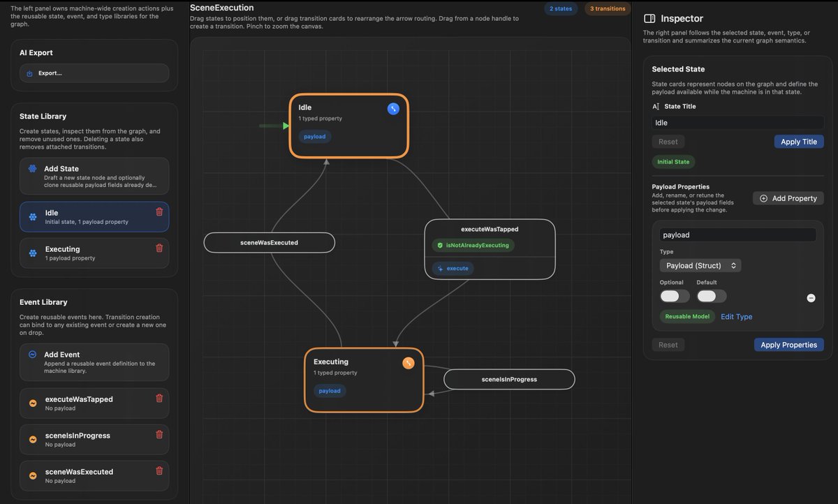838x504 pixels.
Task: Select executeWasTapped row in Event Library
Action: (94, 403)
